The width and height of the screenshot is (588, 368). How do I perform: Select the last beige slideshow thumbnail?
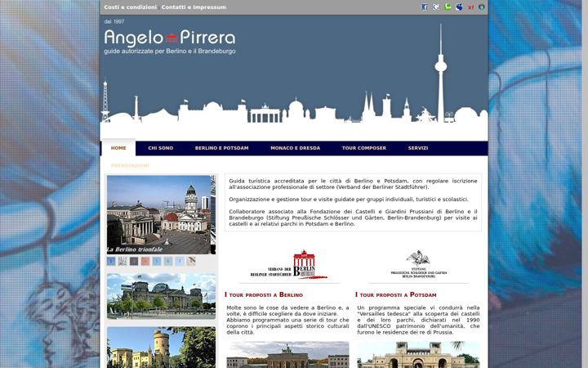click(x=191, y=261)
